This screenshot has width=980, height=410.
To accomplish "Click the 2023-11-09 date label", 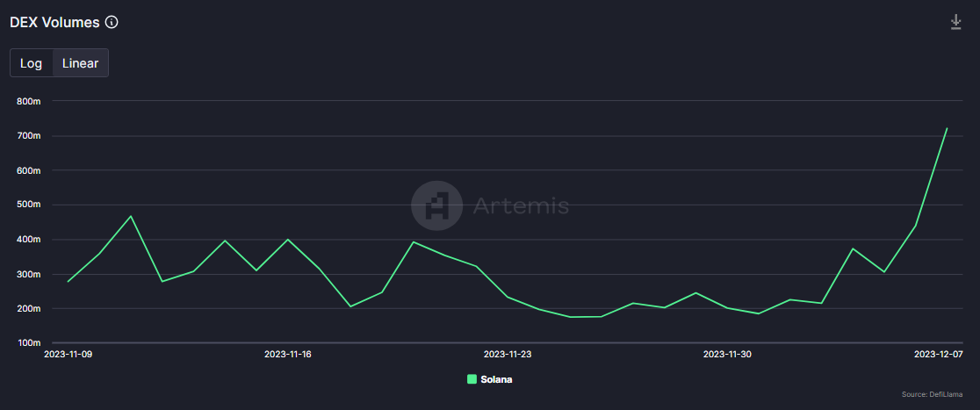I will pos(68,355).
